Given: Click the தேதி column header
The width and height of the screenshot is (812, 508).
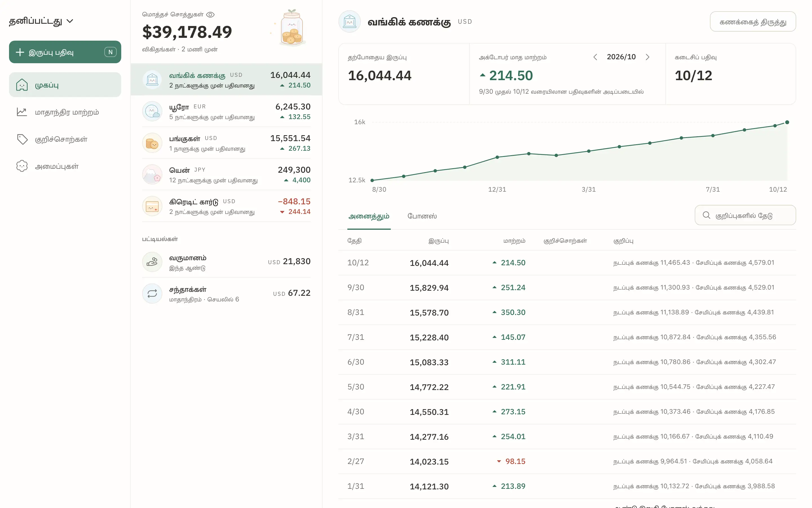Looking at the screenshot, I should (354, 241).
